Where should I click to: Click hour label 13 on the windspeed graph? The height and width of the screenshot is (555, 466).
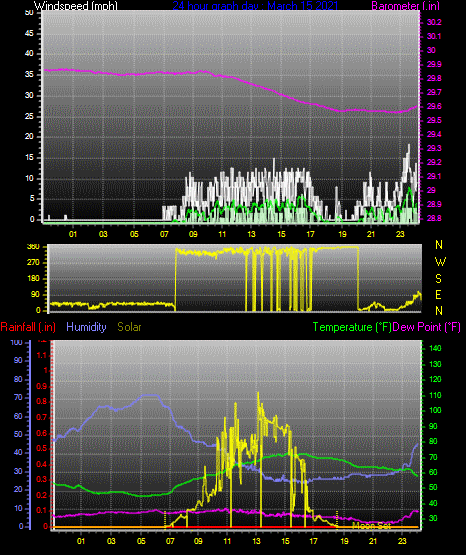[251, 234]
